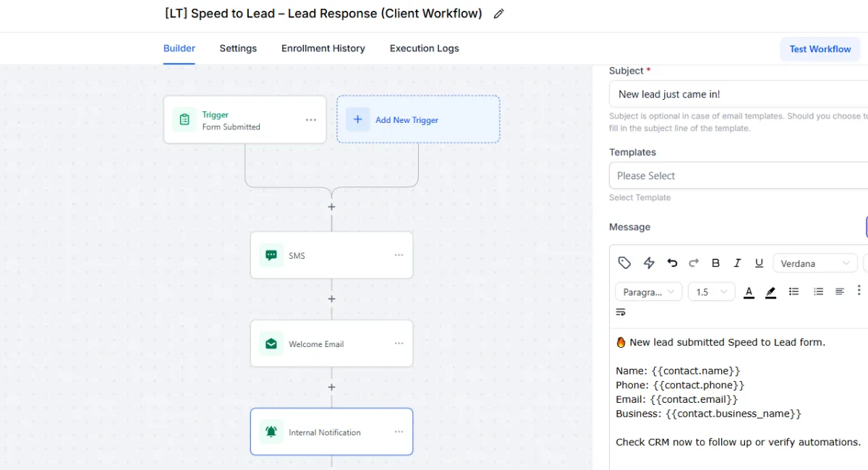Viewport: 868px width, 470px height.
Task: Toggle text wrap icon in editor
Action: (x=621, y=312)
